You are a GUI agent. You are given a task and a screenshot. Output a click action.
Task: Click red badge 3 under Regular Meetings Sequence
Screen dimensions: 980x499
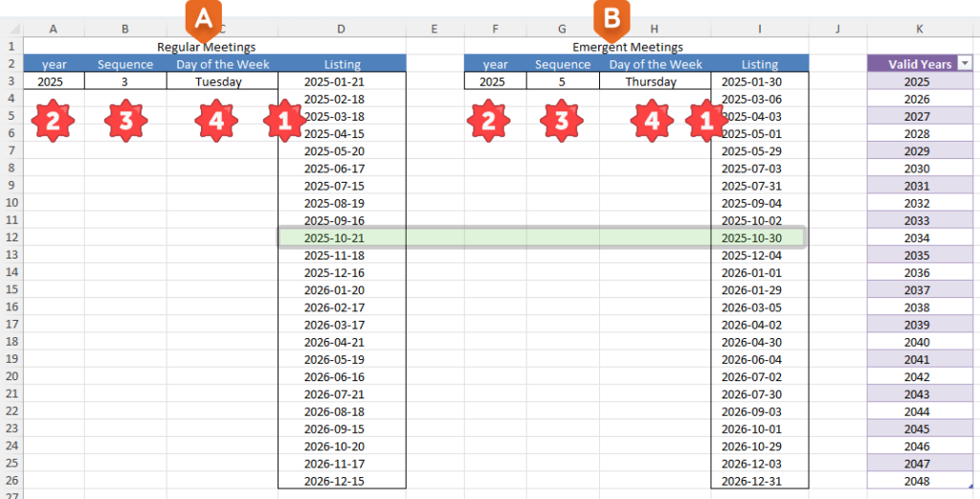click(x=124, y=121)
